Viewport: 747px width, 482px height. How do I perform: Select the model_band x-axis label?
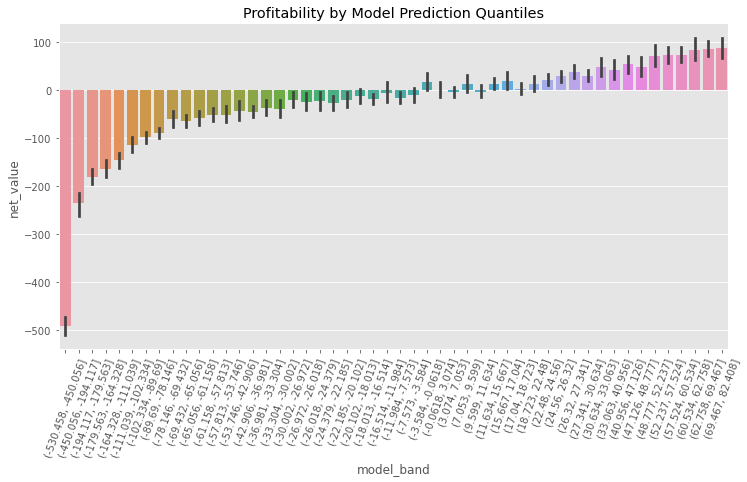click(393, 470)
